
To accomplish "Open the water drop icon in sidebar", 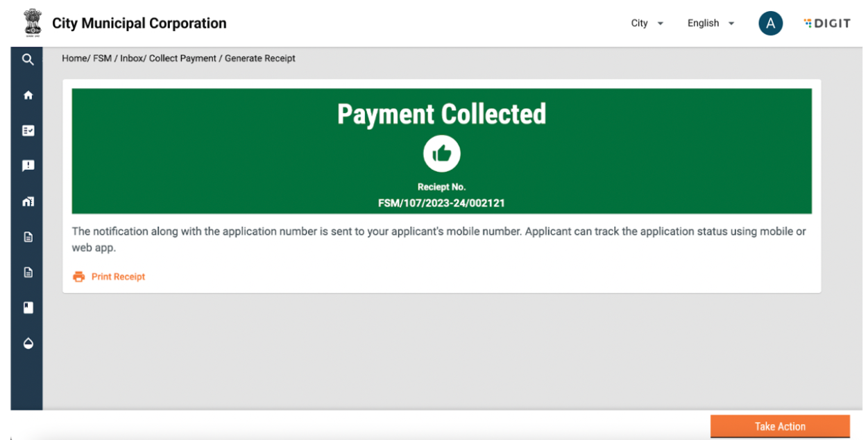I will (28, 343).
